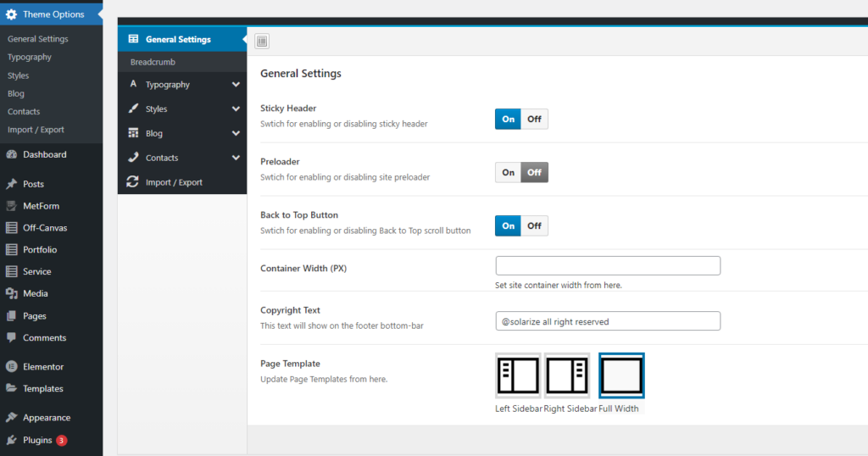Screen dimensions: 868x456
Task: Click the expand-all icon above General Settings
Action: (x=262, y=41)
